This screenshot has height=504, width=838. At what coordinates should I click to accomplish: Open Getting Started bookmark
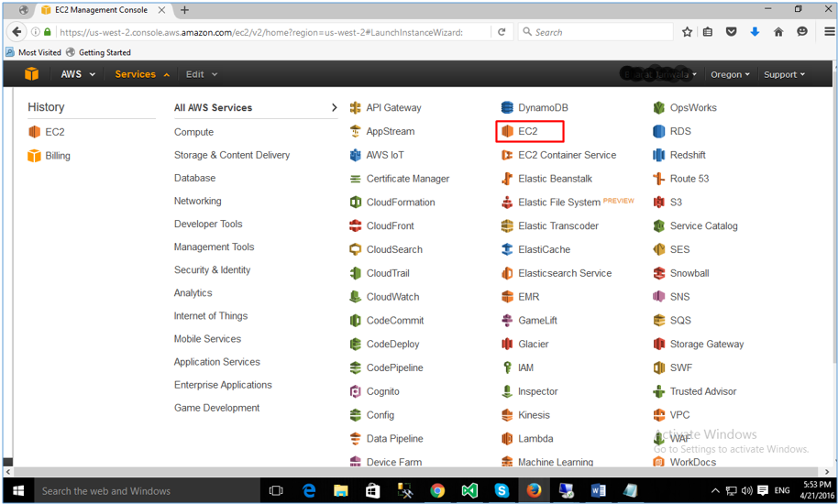(98, 52)
